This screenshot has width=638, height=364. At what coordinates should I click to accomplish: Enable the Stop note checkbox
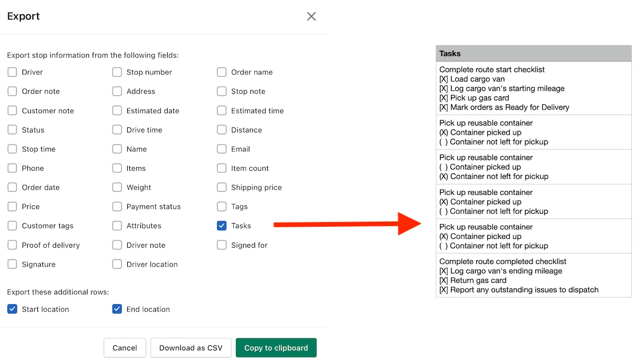(222, 91)
